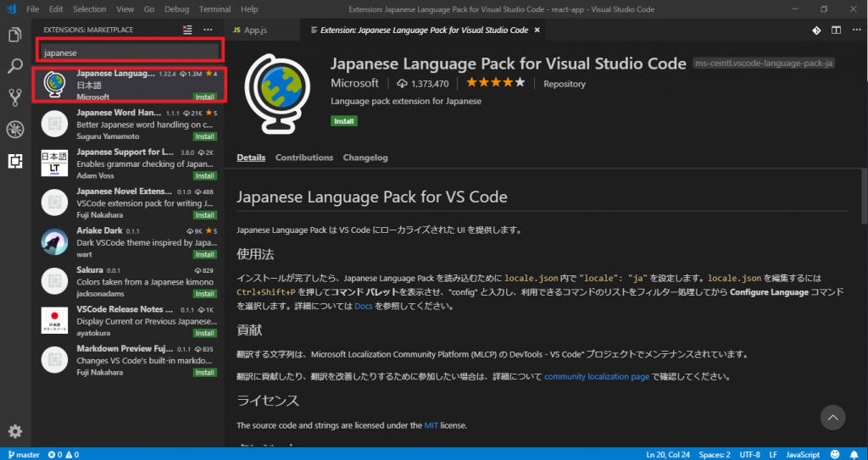Click the Ariake Dark extension icon
Image resolution: width=868 pixels, height=460 pixels.
[x=55, y=241]
